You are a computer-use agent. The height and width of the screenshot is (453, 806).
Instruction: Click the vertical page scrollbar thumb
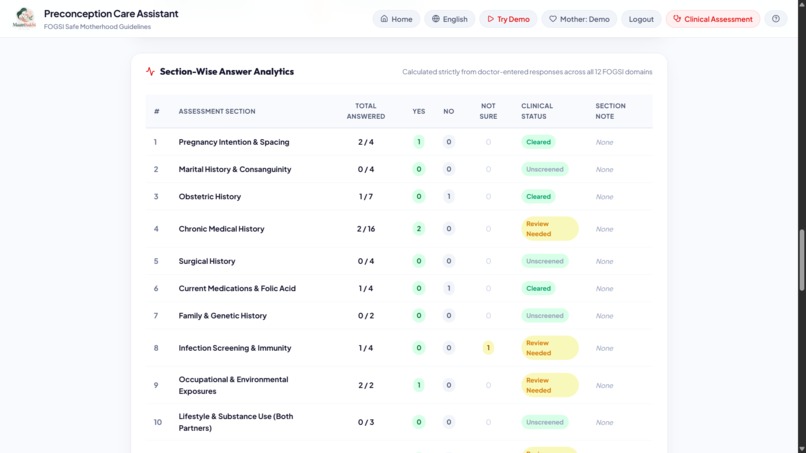click(x=801, y=260)
